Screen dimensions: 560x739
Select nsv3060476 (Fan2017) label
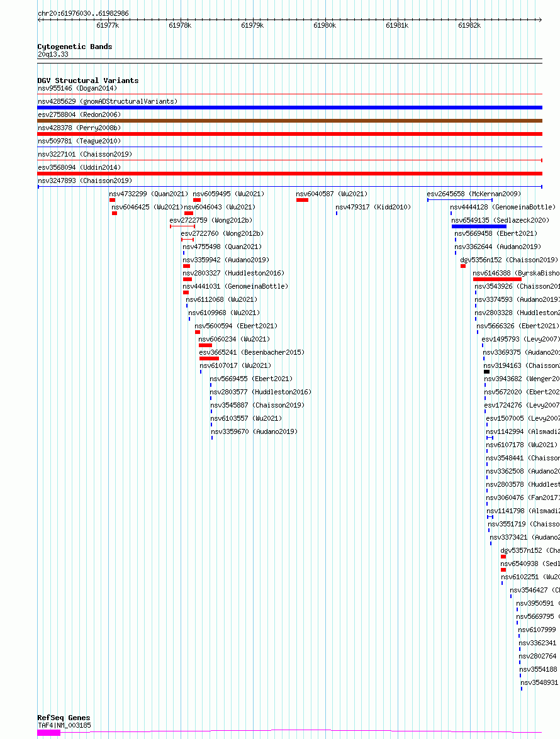523,497
